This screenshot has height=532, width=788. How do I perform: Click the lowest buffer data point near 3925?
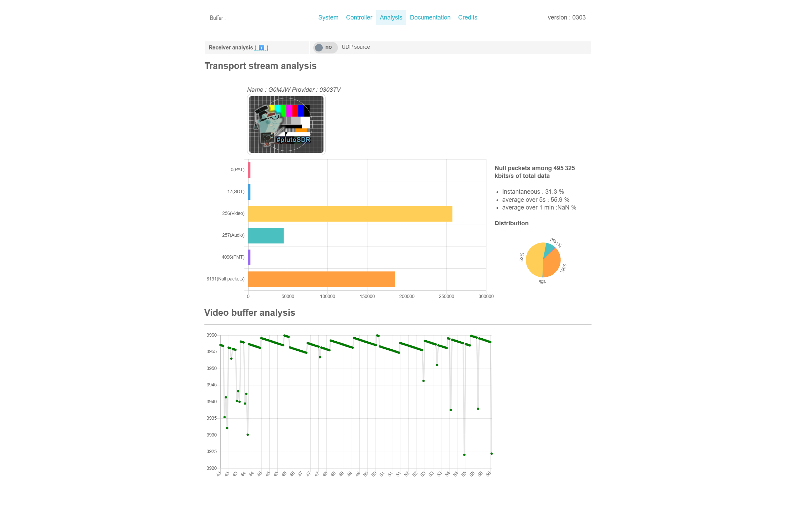(x=464, y=455)
